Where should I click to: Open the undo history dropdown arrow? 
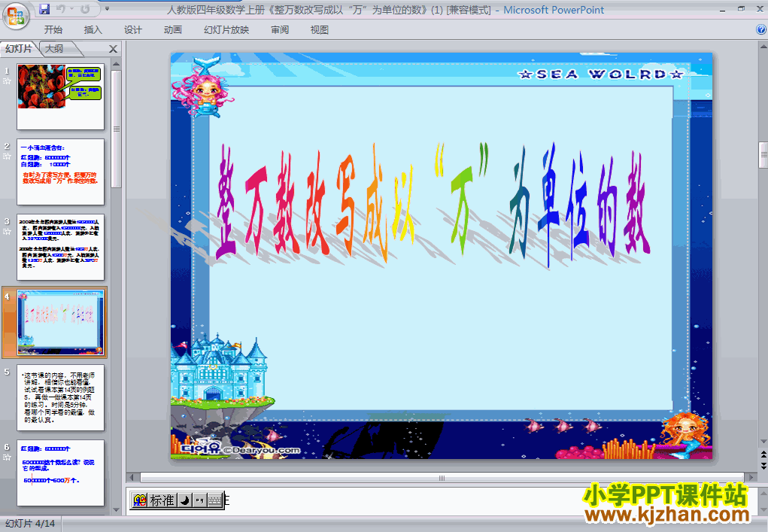pyautogui.click(x=71, y=9)
